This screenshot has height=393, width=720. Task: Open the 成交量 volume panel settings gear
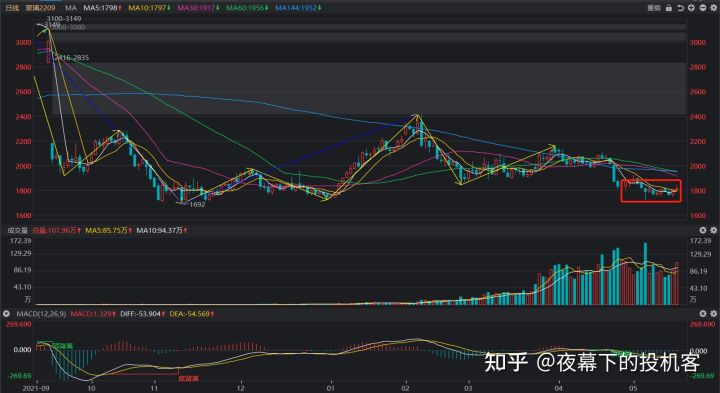714,230
